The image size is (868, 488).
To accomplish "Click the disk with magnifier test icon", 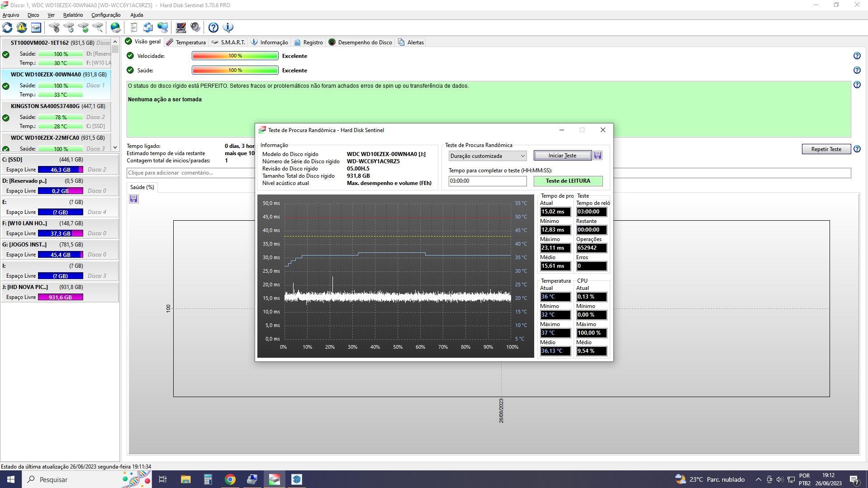I will (x=98, y=28).
